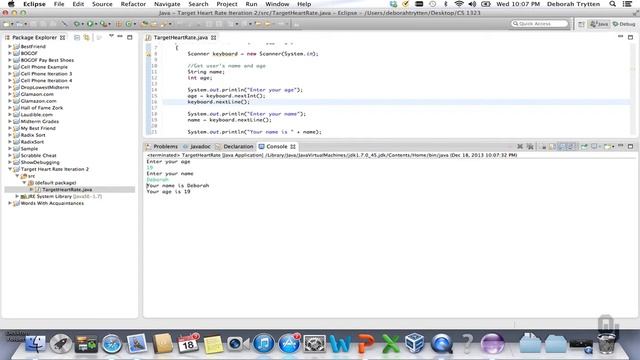Viewport: 640px width, 360px height.
Task: Maximize the Console view
Action: (x=631, y=146)
